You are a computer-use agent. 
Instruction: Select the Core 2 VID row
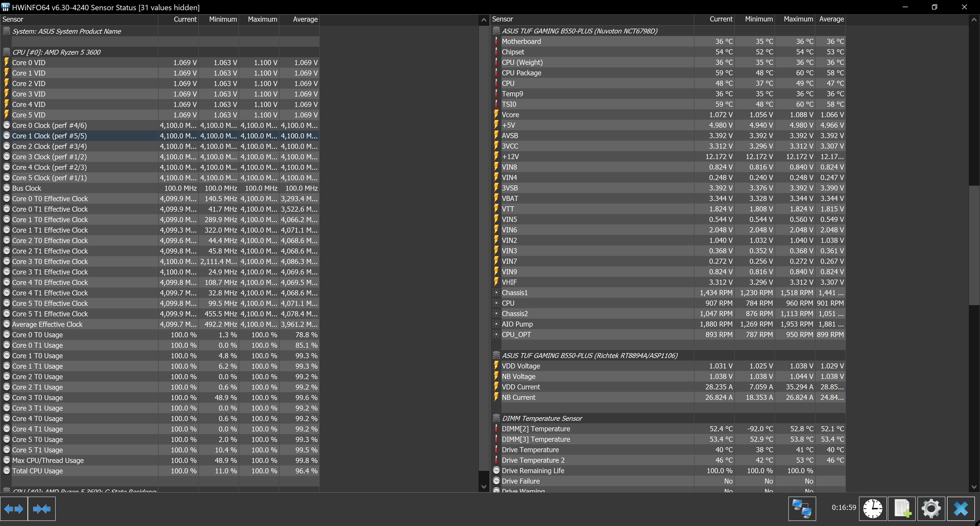160,83
